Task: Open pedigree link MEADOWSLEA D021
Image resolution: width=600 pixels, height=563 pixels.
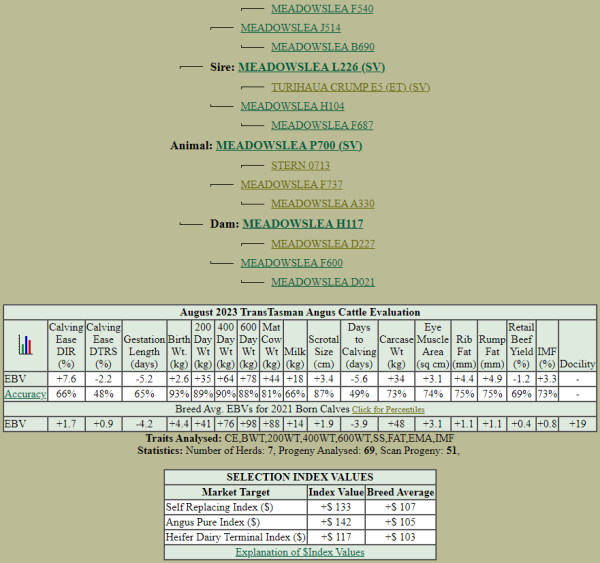Action: [323, 282]
